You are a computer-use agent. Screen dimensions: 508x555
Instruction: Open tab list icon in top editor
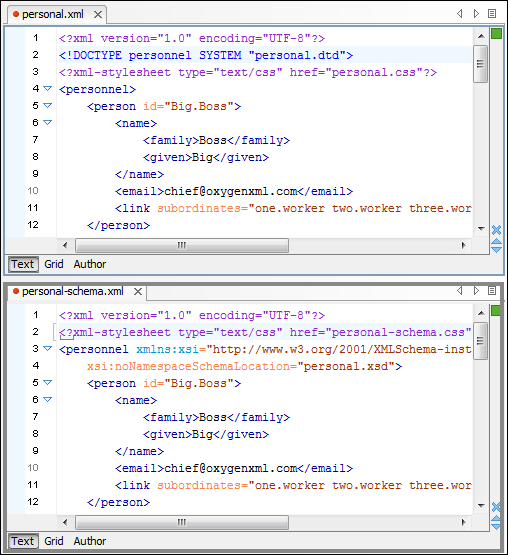click(x=492, y=13)
